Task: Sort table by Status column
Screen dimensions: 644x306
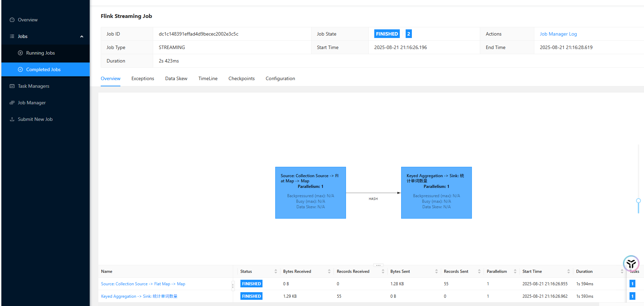Action: [276, 271]
